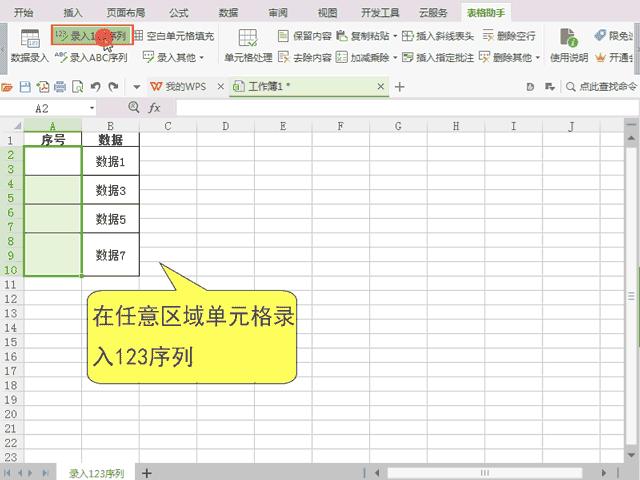Click horizontal scrollbar thumb
640x480 pixels.
(485, 473)
